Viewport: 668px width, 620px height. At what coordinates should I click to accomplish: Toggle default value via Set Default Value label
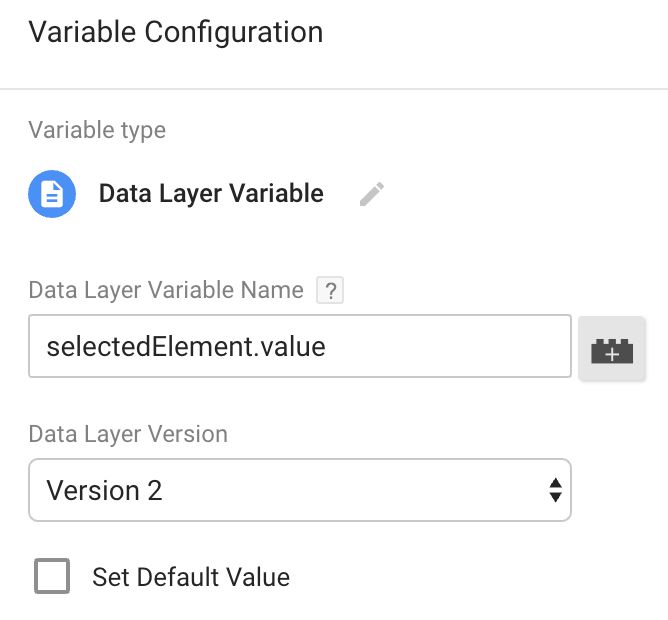click(x=191, y=577)
